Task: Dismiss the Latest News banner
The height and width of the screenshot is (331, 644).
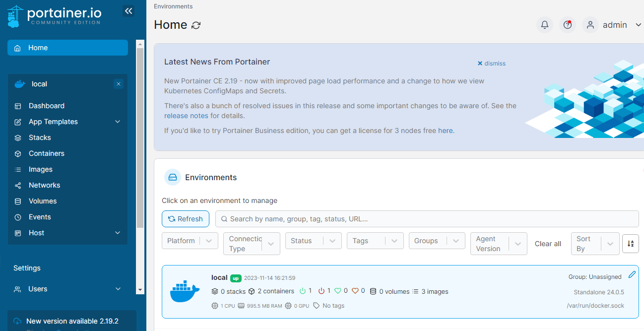Action: coord(492,64)
